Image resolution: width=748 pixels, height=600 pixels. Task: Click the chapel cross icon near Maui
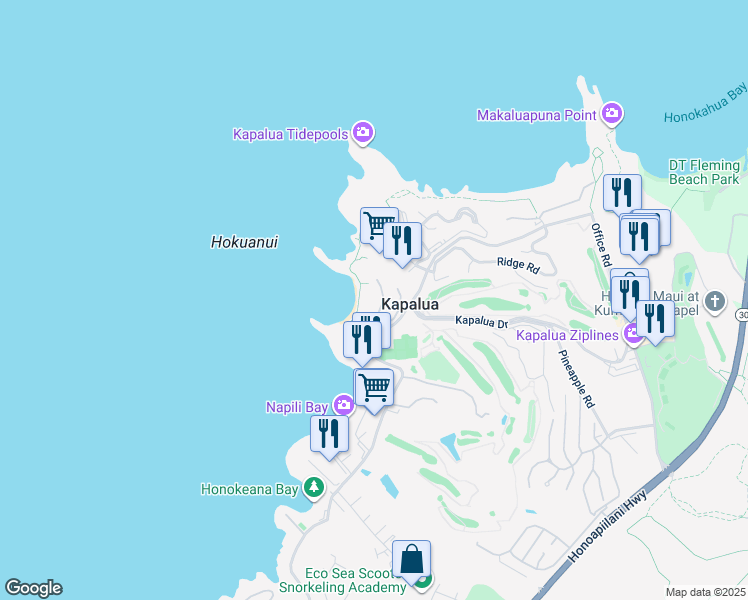pyautogui.click(x=714, y=302)
